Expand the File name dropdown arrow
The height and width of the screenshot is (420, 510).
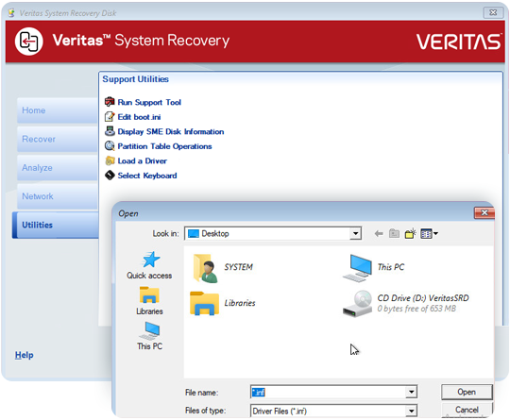[x=411, y=392]
